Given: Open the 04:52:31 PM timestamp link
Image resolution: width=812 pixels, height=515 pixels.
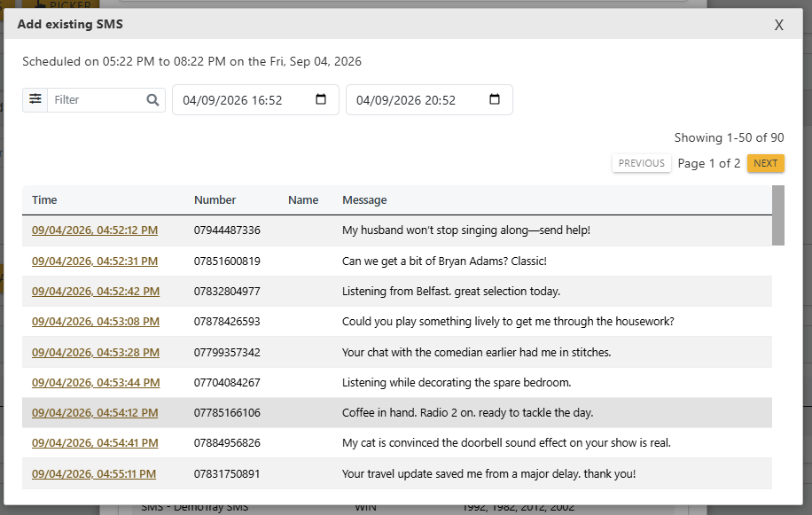Looking at the screenshot, I should click(x=95, y=261).
